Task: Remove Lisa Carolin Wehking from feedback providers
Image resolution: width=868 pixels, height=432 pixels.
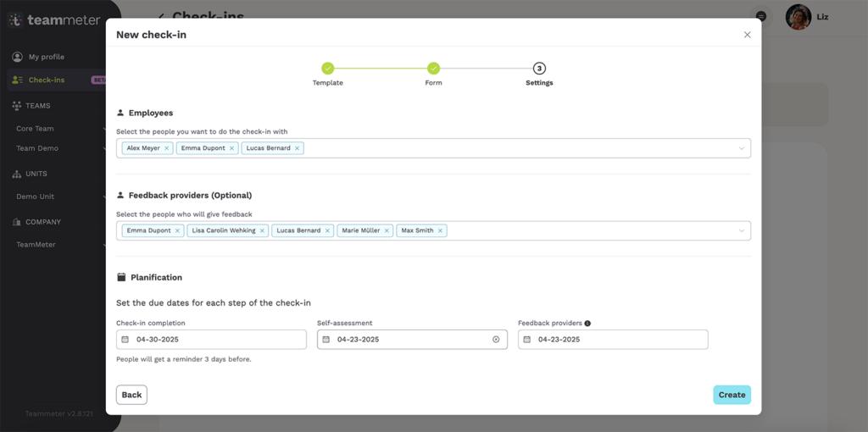Action: click(x=262, y=230)
